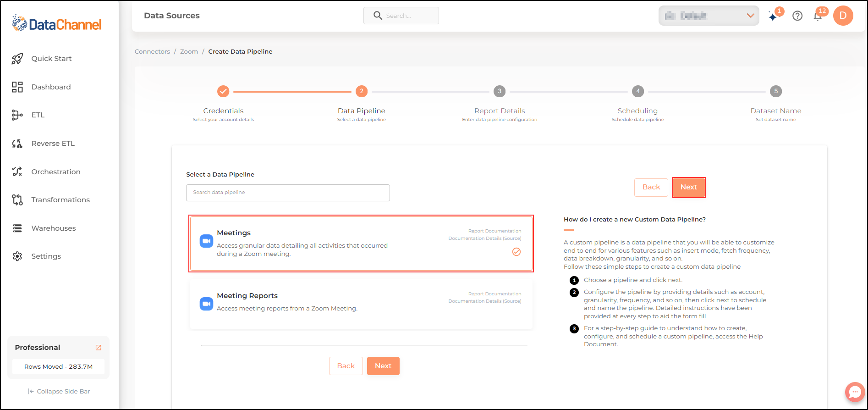This screenshot has height=410, width=868.
Task: Open the Warehouses section
Action: pyautogui.click(x=53, y=228)
